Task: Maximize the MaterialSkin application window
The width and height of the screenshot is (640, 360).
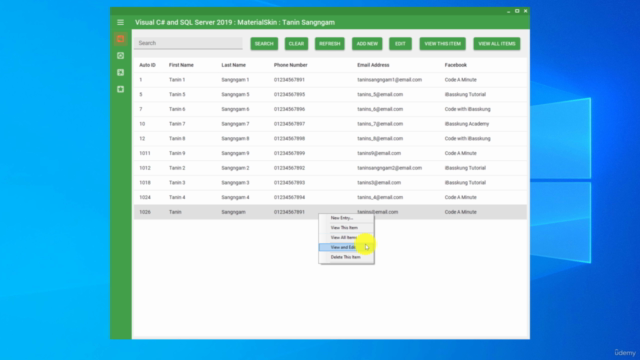Action: (x=517, y=11)
